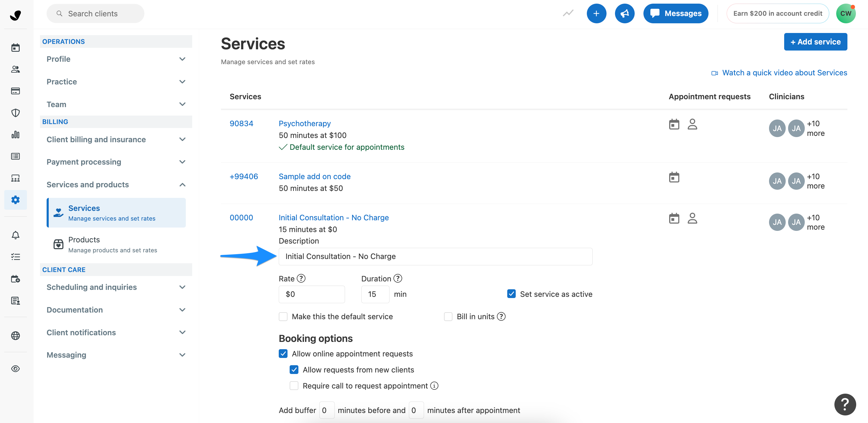Expand the Team section

[x=116, y=104]
